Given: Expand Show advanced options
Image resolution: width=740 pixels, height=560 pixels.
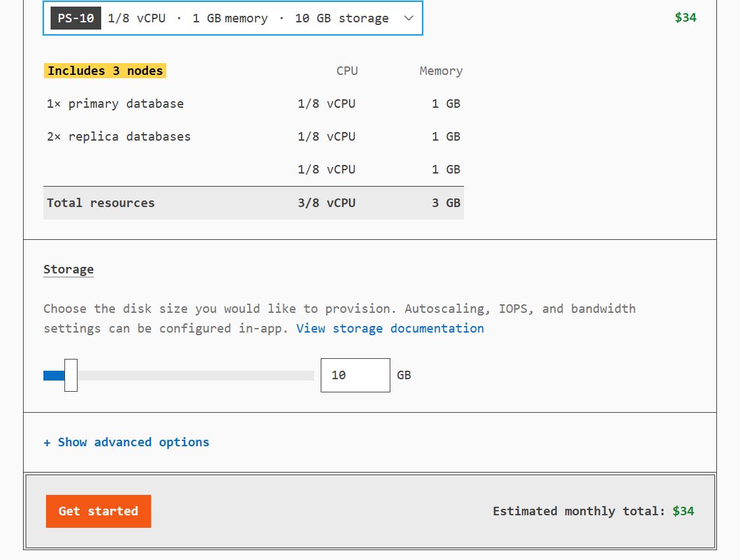Looking at the screenshot, I should pyautogui.click(x=133, y=442).
